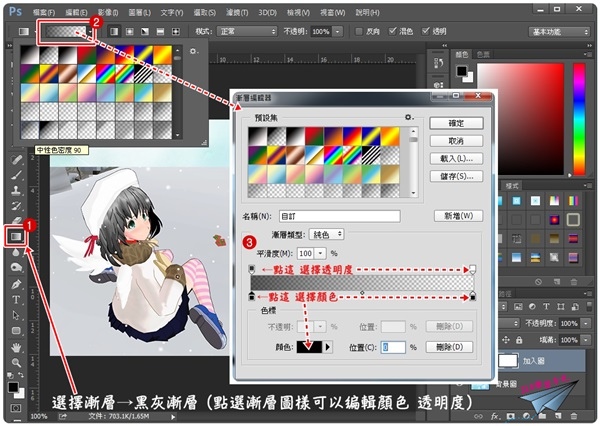This screenshot has width=600, height=426.
Task: Open the Layers 填滿 100% dropdown
Action: tap(586, 339)
